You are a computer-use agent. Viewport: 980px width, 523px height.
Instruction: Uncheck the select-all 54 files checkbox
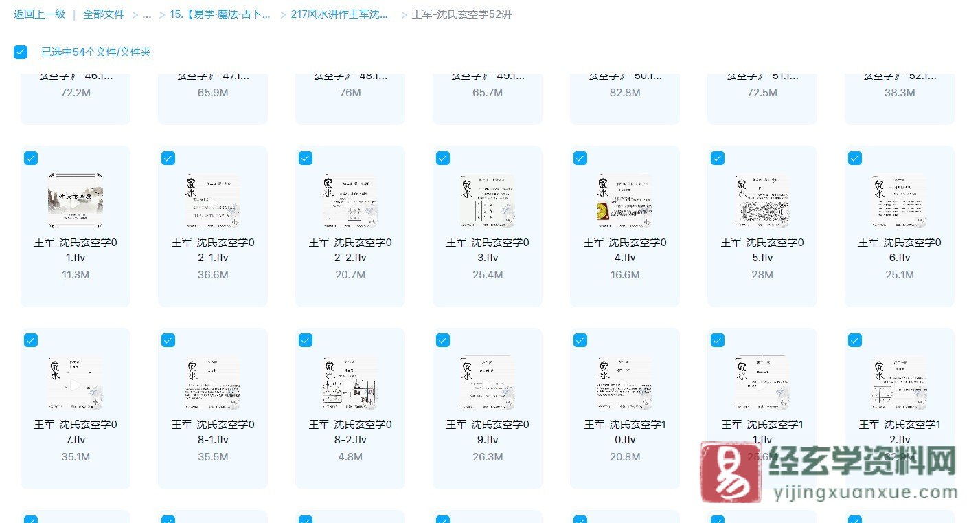pos(21,52)
